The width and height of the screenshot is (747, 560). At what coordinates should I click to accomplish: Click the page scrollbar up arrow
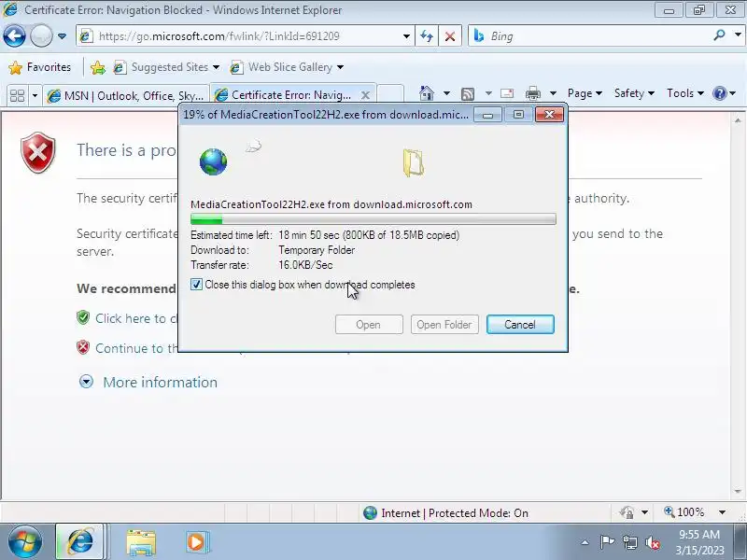738,120
